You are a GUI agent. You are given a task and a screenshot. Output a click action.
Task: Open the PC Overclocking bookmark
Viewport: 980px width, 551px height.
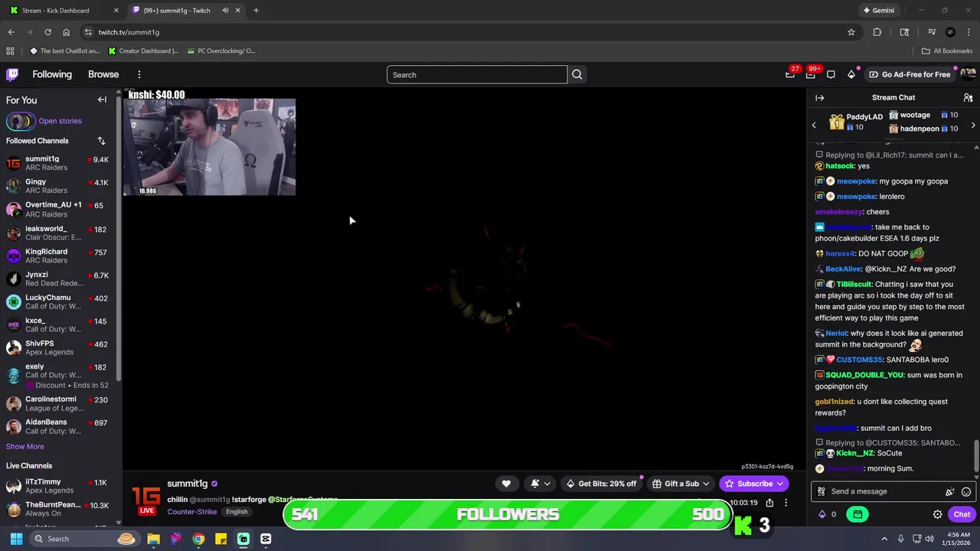point(221,51)
